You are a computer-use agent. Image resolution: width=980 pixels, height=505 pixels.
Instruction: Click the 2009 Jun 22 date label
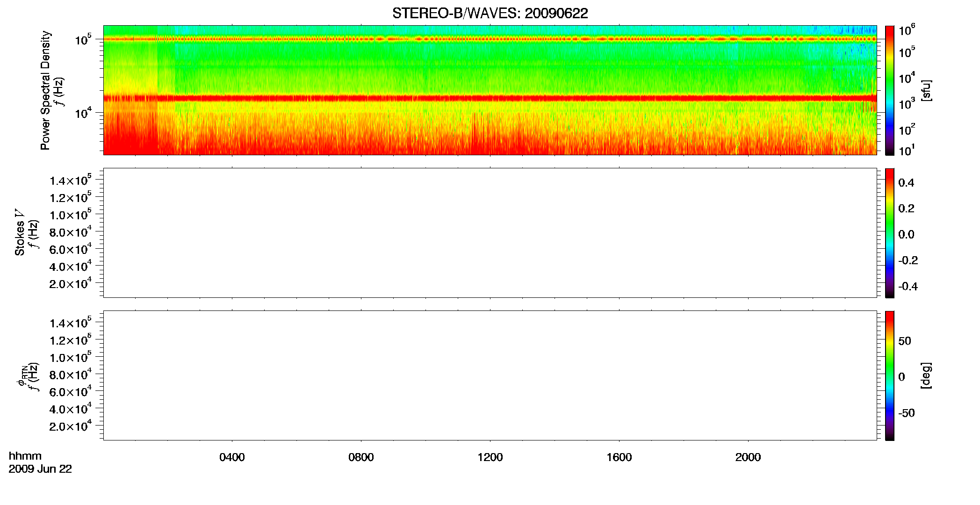[x=40, y=469]
